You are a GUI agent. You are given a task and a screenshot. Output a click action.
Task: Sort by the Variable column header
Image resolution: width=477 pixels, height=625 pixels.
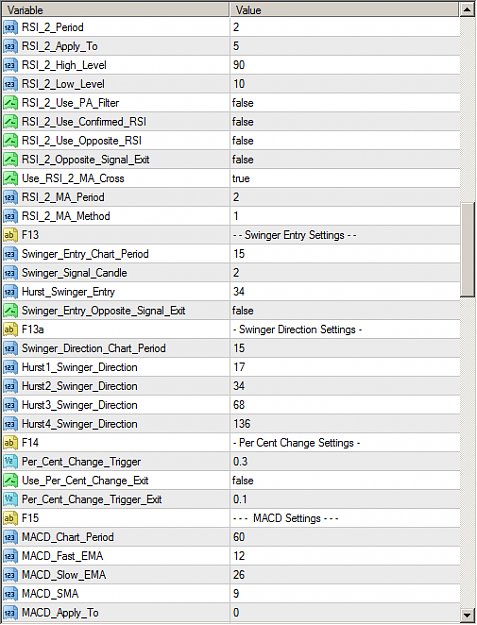coord(116,10)
